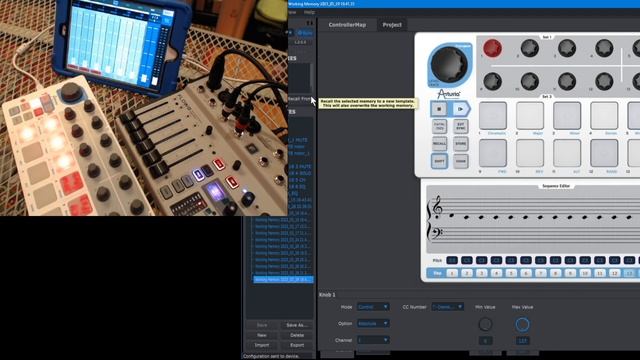640x360 pixels.
Task: Click the greyed-out Save button
Action: 262,325
